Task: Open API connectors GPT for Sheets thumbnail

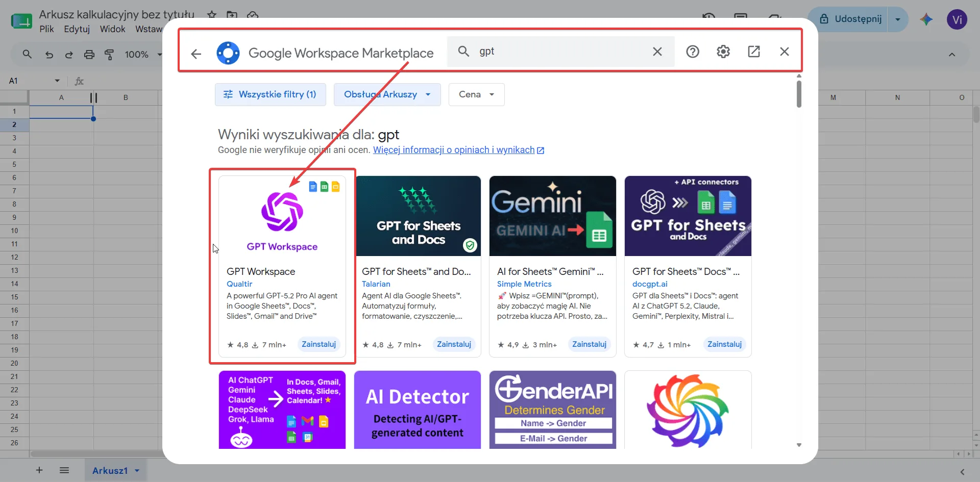Action: [x=688, y=216]
